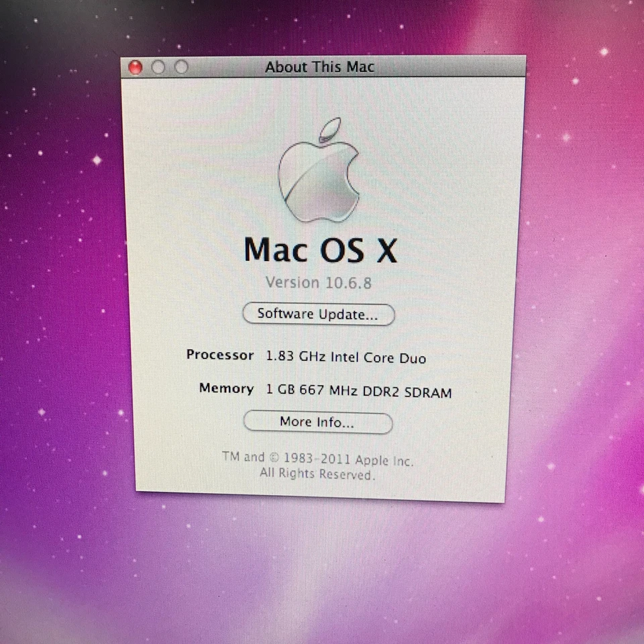Click the zoom button on the window
The image size is (644, 644).
click(x=181, y=67)
